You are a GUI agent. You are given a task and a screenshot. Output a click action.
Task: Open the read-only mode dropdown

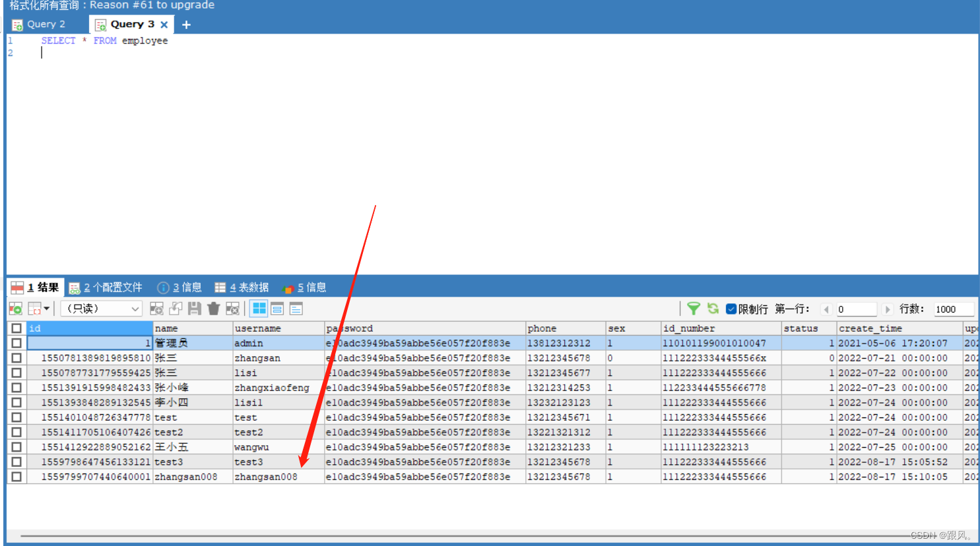[102, 308]
